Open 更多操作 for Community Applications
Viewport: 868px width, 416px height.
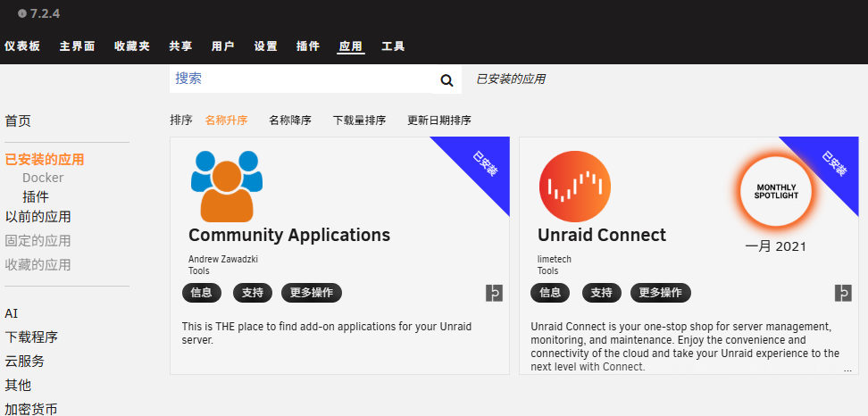(312, 293)
